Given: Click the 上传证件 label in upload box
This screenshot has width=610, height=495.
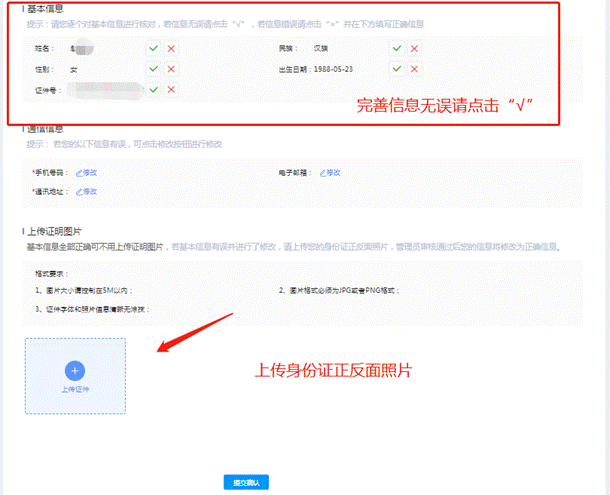Looking at the screenshot, I should pos(75,389).
